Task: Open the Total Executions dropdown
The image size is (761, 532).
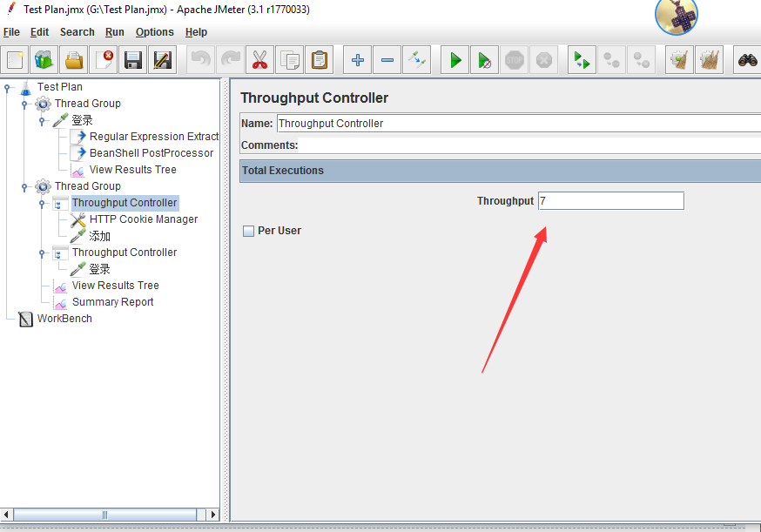Action: (501, 171)
